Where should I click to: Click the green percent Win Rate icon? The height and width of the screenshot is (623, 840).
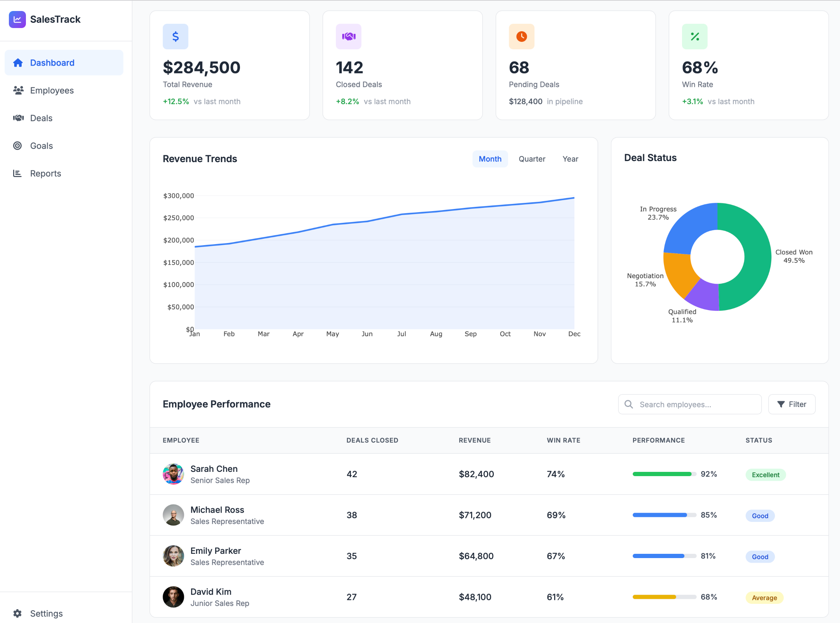(x=694, y=37)
